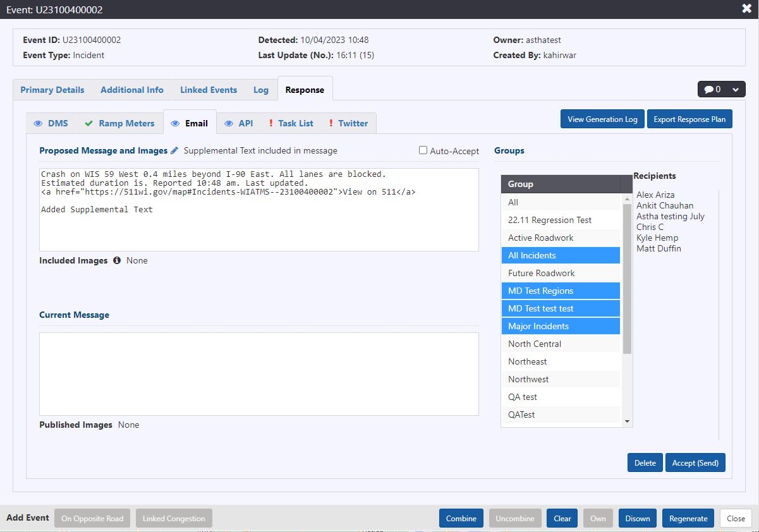Open the Additional Info tab
This screenshot has width=759, height=532.
coord(132,90)
